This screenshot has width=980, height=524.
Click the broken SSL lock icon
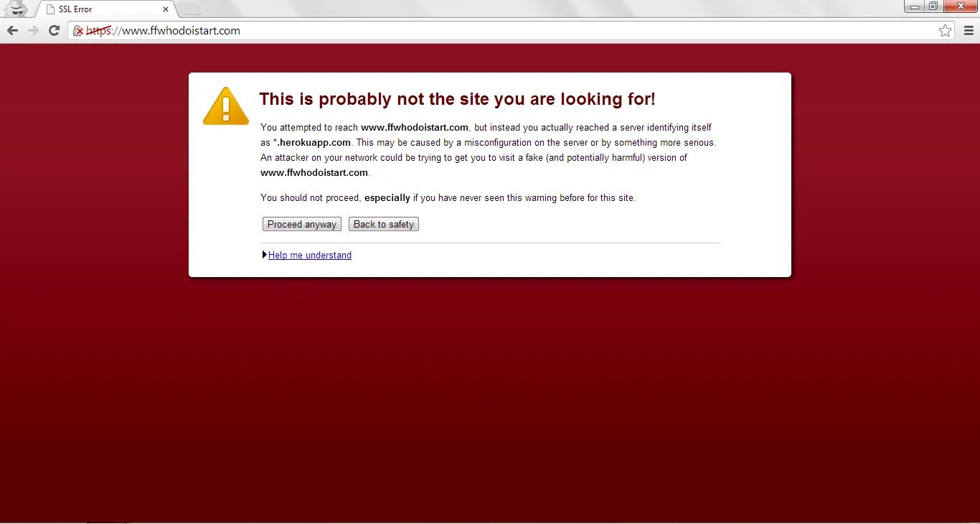pos(78,31)
